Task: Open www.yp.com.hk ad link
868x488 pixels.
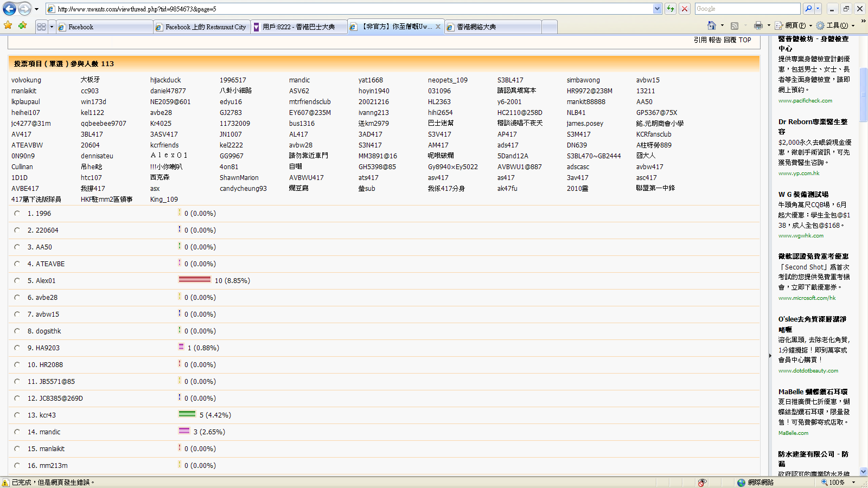Action: (x=799, y=174)
